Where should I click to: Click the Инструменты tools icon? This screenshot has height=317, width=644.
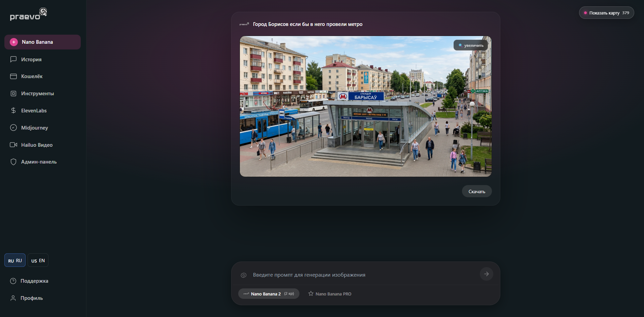pyautogui.click(x=13, y=94)
